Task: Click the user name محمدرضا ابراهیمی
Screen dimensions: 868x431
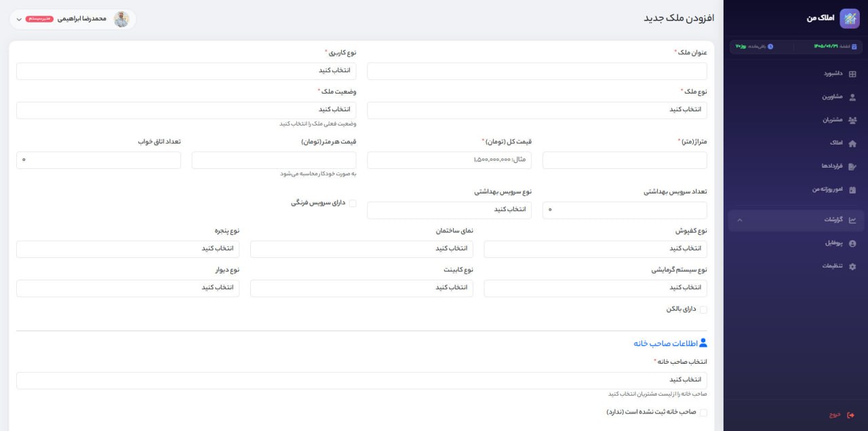Action: 82,19
